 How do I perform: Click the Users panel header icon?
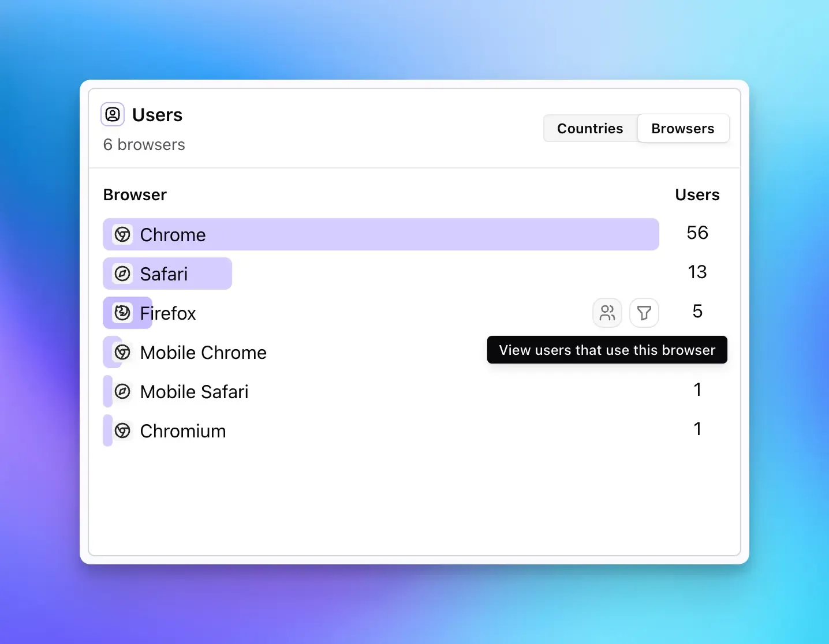tap(112, 114)
